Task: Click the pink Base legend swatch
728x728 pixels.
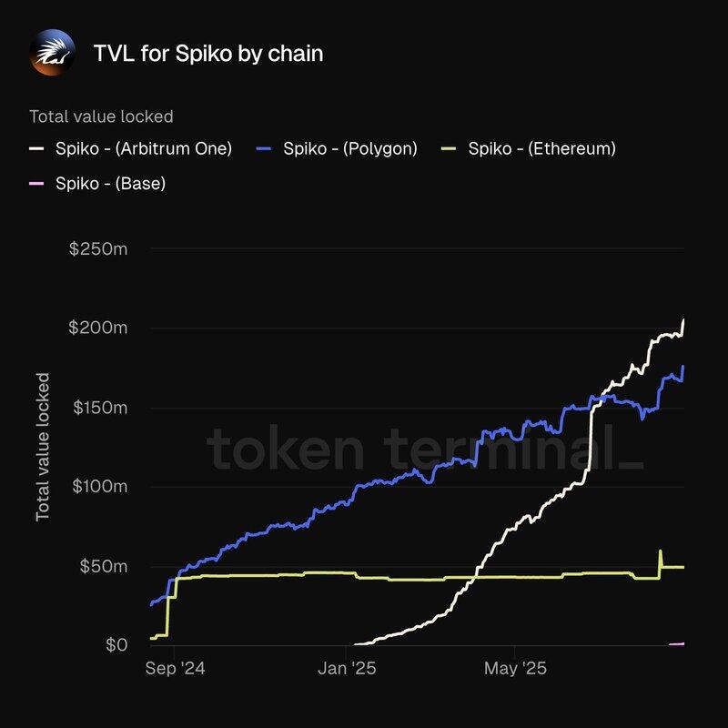Action: coord(36,184)
